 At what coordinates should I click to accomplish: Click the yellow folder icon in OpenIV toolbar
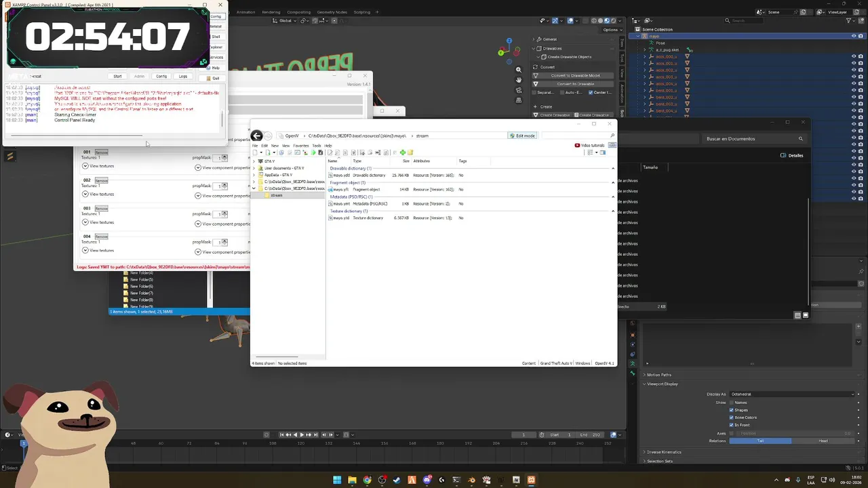point(410,152)
